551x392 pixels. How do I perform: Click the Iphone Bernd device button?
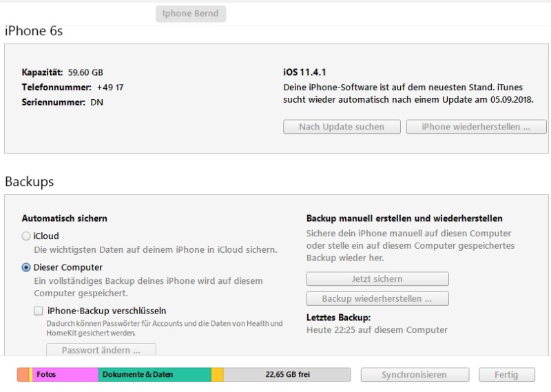191,14
